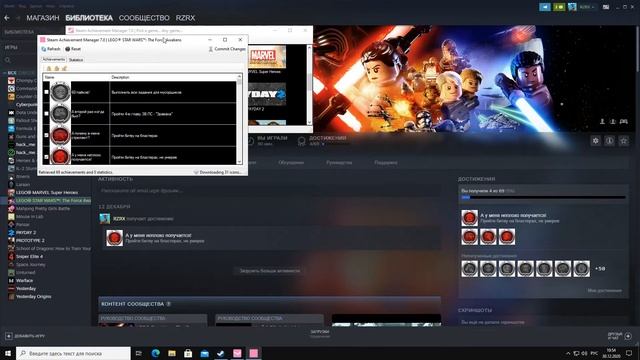
Task: Click the library search magnifier icon
Action: click(x=8, y=60)
